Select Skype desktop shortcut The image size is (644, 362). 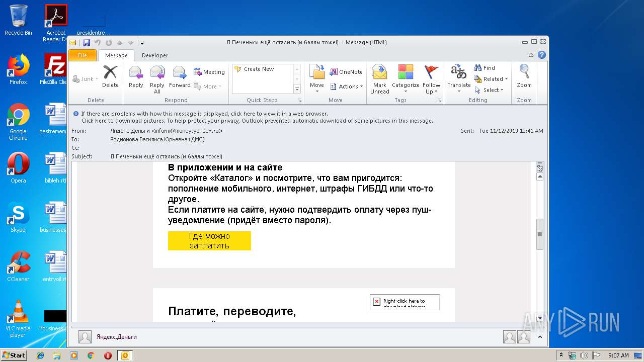(18, 217)
